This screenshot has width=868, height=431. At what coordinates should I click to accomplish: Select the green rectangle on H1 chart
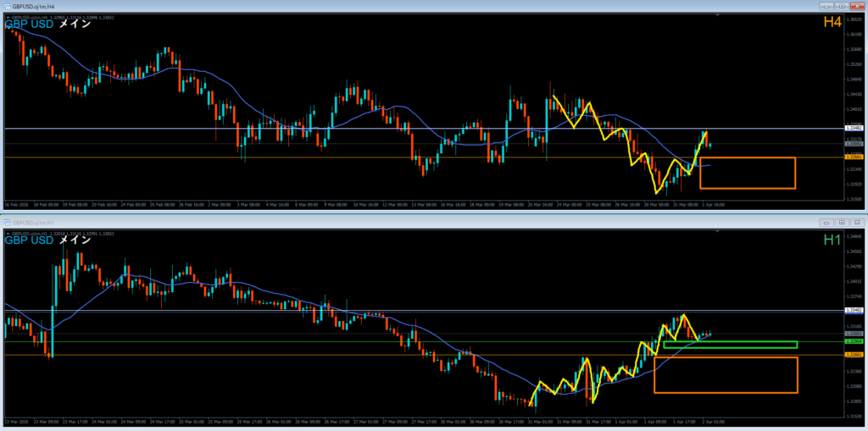click(x=730, y=342)
